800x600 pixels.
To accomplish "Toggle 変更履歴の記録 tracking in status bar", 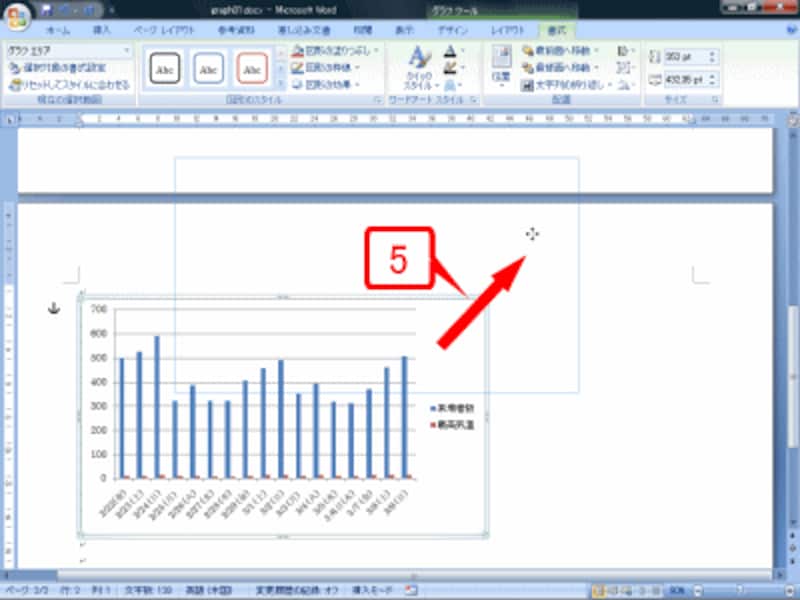I will 297,590.
